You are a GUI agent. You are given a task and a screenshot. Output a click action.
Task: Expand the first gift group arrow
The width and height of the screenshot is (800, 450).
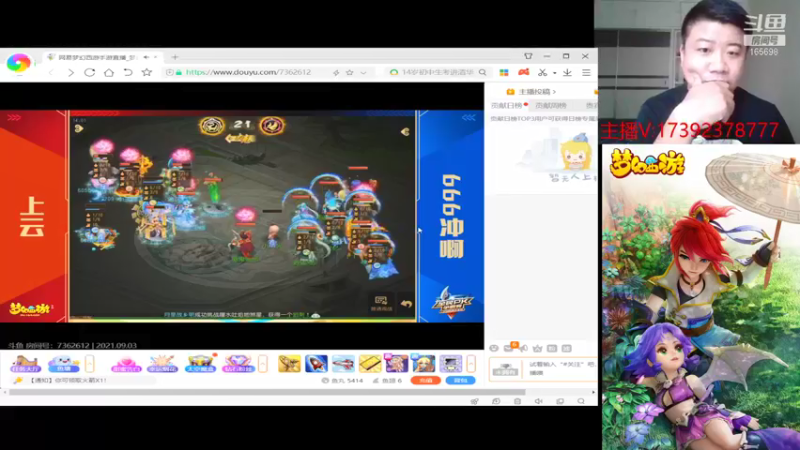tap(90, 364)
